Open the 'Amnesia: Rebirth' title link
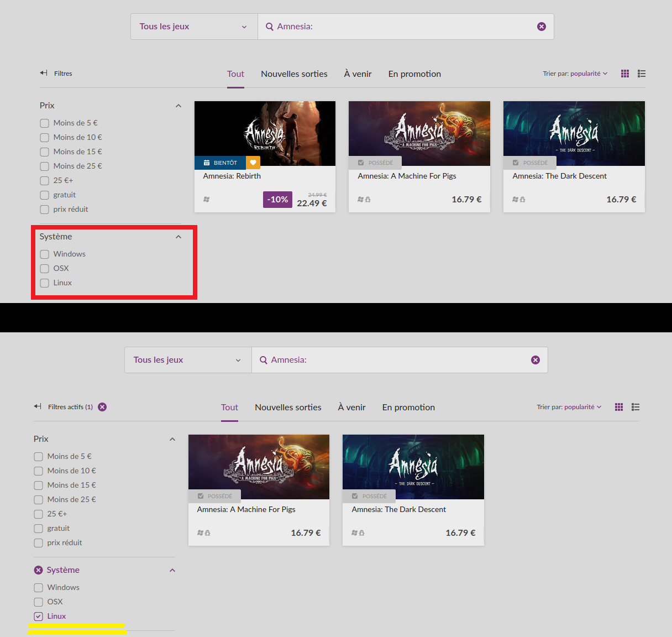 coord(232,176)
